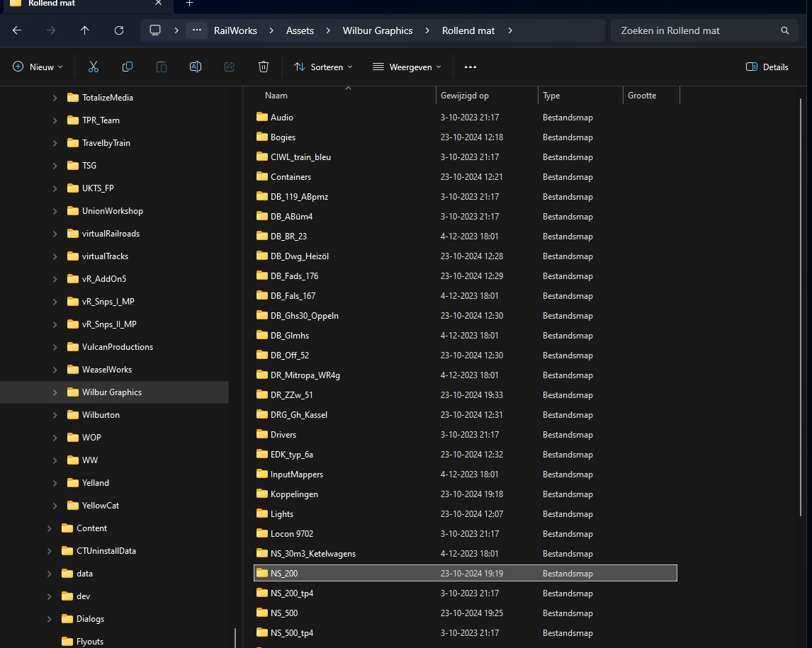Click the Rename icon in toolbar
The image size is (812, 648).
(x=196, y=67)
